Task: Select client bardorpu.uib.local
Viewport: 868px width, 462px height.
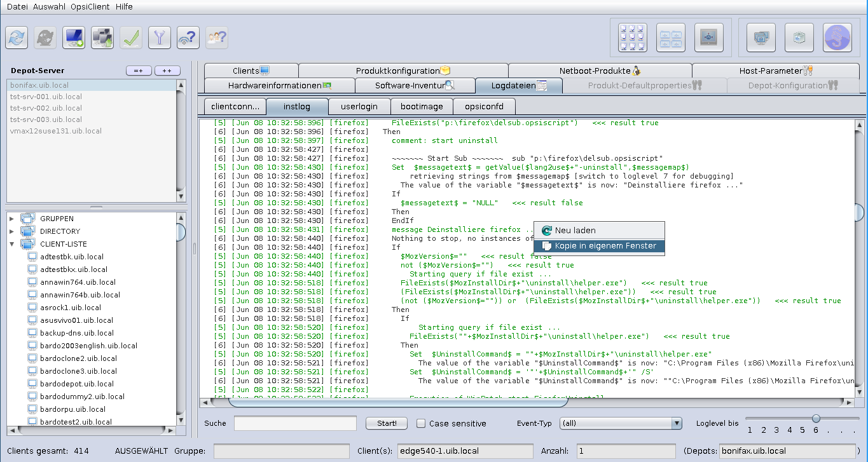Action: (x=72, y=409)
